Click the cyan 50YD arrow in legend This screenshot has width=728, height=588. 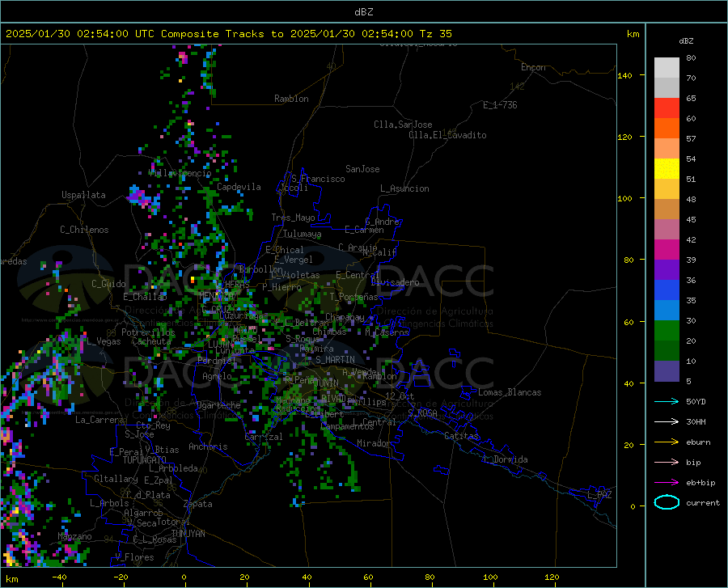point(667,401)
